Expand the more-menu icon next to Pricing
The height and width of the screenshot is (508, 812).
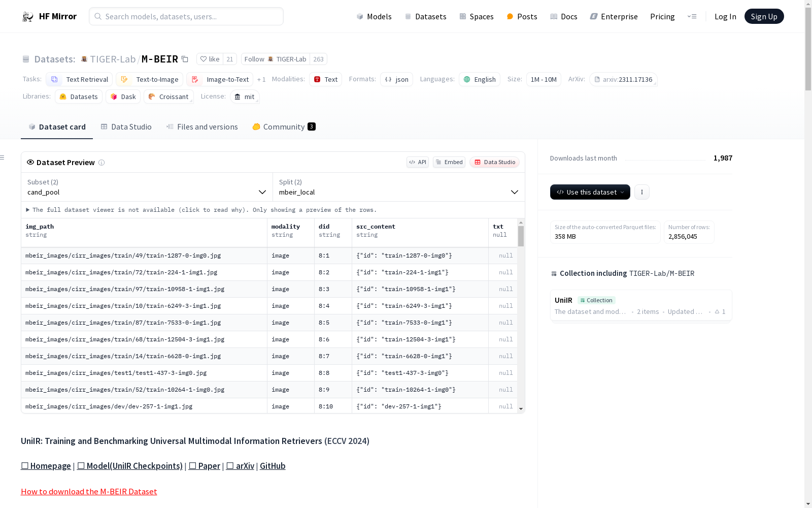(x=692, y=16)
